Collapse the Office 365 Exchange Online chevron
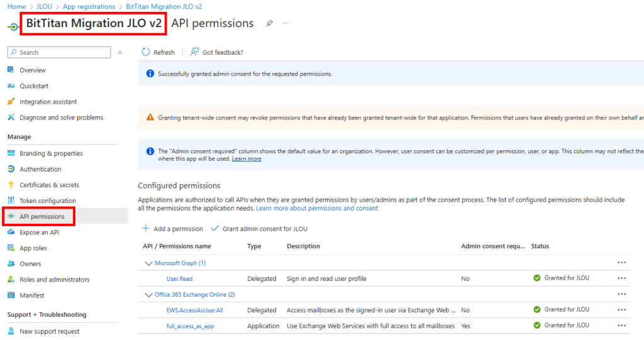Screen dimensions: 644x340 click(148, 295)
